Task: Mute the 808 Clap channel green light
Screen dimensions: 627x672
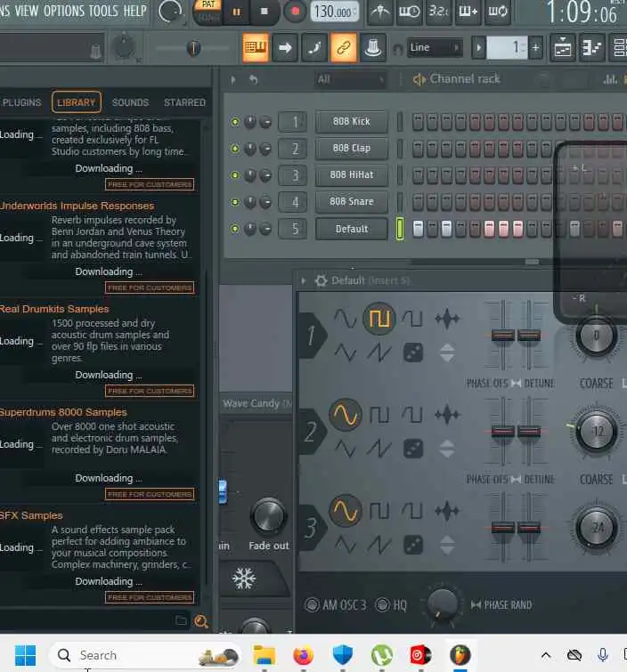Action: click(235, 149)
